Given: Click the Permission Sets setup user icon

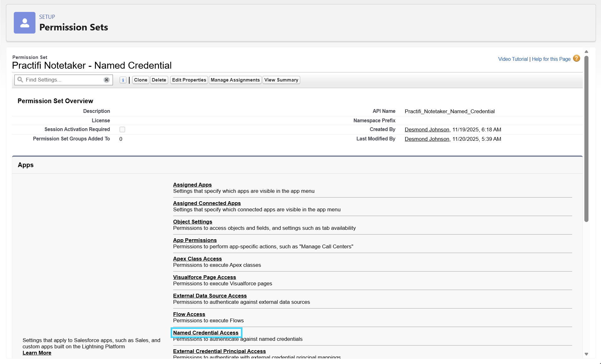Looking at the screenshot, I should click(24, 23).
